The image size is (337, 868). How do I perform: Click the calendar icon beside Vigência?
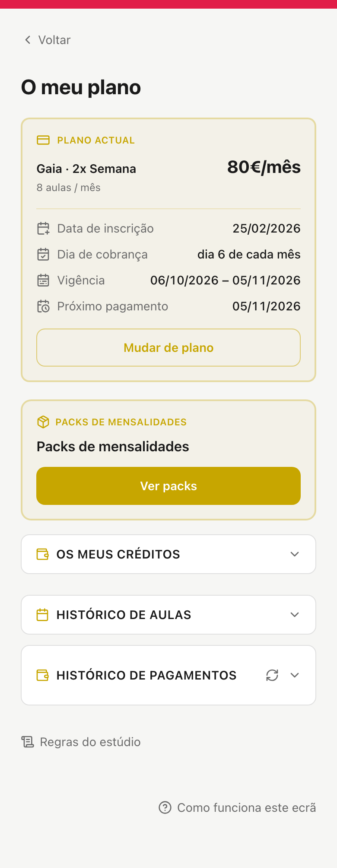[x=43, y=280]
